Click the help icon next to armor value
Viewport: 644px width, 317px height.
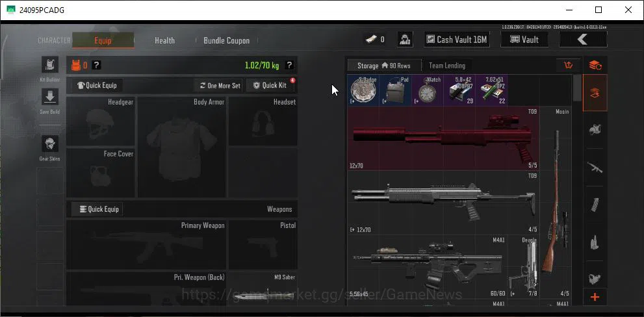point(97,65)
